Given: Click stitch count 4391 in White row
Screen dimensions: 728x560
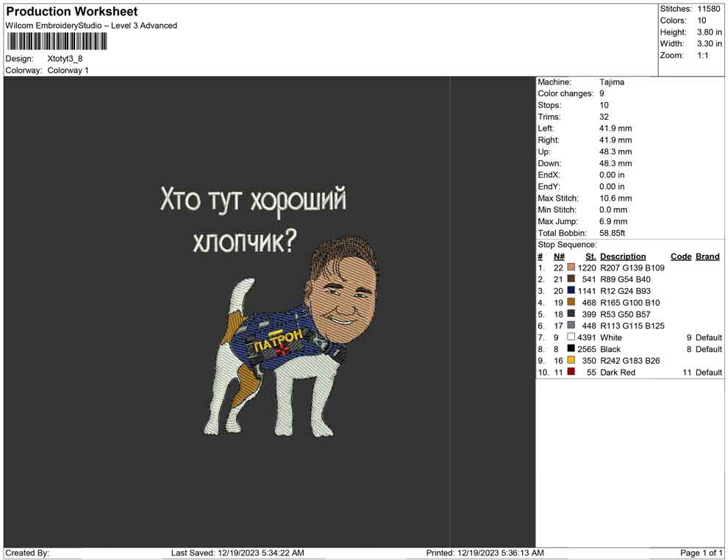Looking at the screenshot, I should point(586,337).
